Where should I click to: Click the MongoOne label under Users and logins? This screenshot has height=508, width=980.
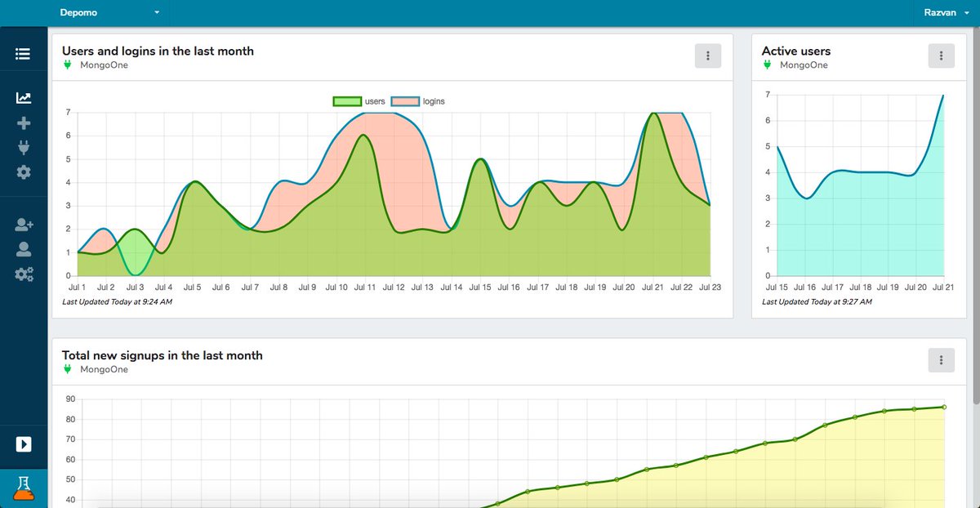[x=104, y=65]
